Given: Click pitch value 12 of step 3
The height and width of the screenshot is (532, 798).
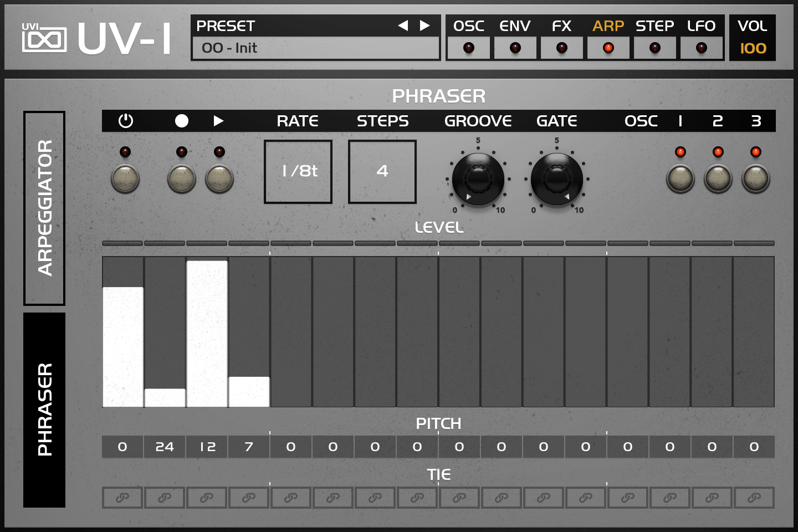Looking at the screenshot, I should [207, 447].
